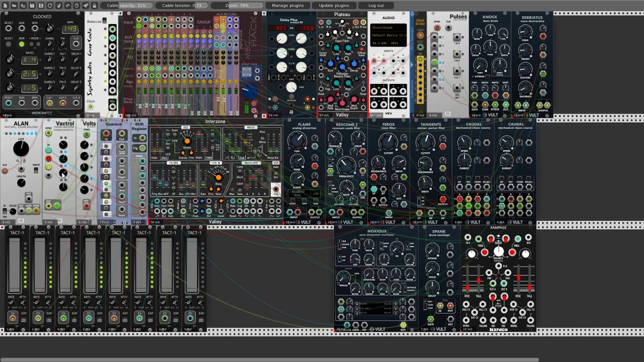Click the LP output jack on Ferox
Screen dimensions: 644x362
pos(374,190)
